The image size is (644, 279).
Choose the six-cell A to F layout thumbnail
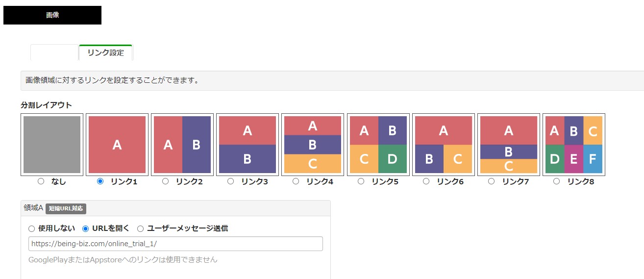(x=574, y=145)
